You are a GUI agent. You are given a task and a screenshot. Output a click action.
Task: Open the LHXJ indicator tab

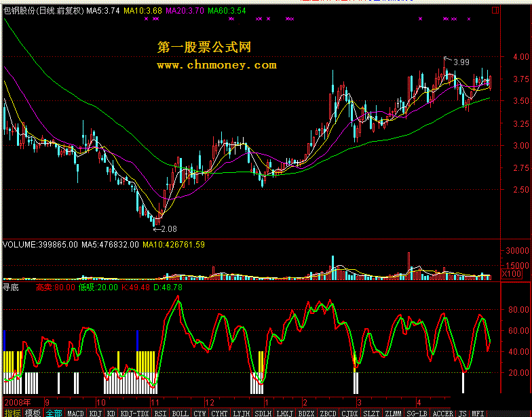click(x=285, y=413)
